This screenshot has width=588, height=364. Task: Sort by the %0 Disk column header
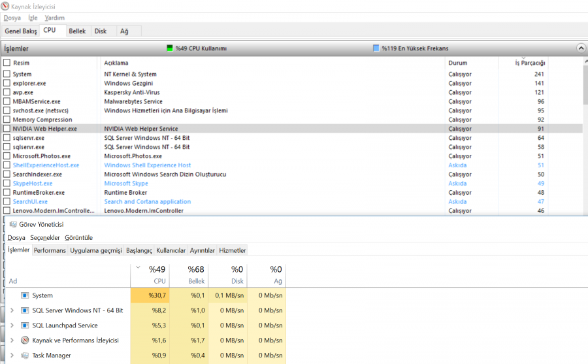coord(227,274)
